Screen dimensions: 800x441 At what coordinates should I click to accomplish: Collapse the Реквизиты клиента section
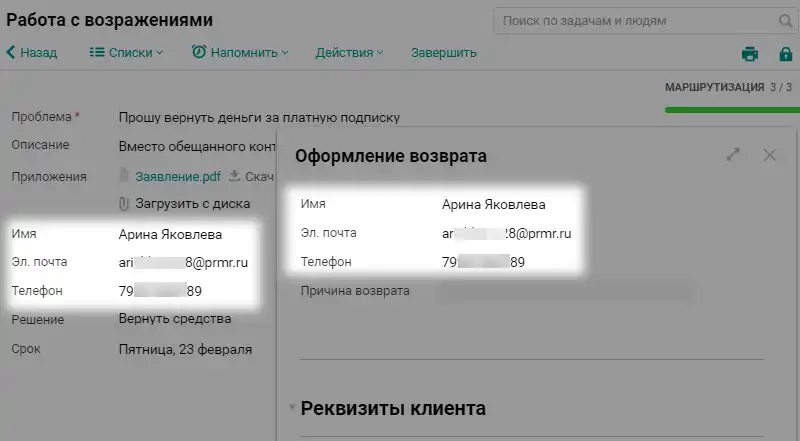pyautogui.click(x=292, y=407)
